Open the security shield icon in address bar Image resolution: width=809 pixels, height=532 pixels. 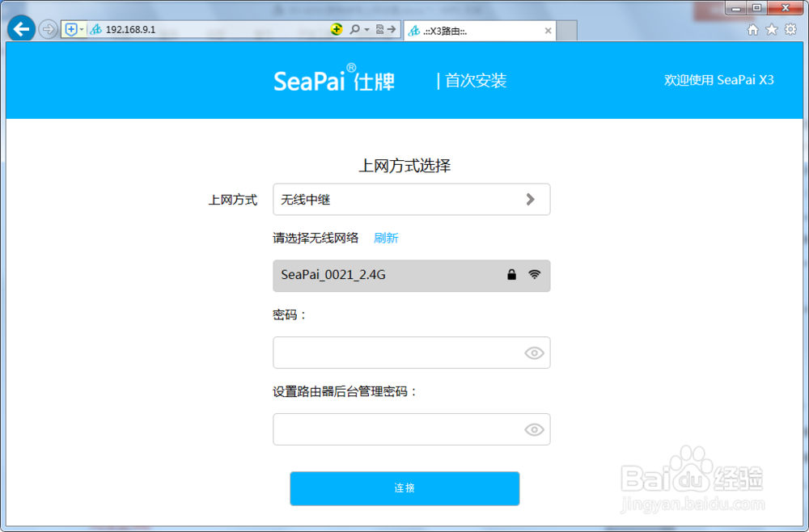point(71,29)
